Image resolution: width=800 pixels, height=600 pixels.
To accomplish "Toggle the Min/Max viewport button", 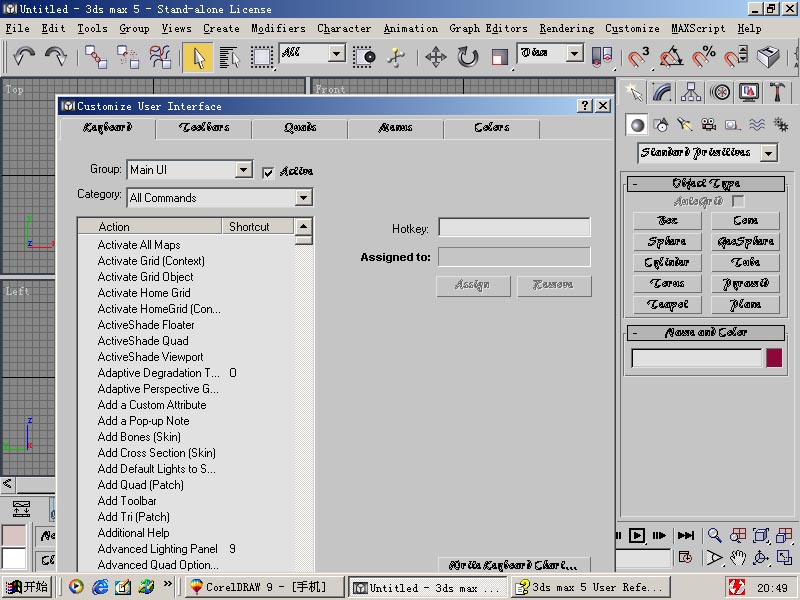I will tap(784, 558).
